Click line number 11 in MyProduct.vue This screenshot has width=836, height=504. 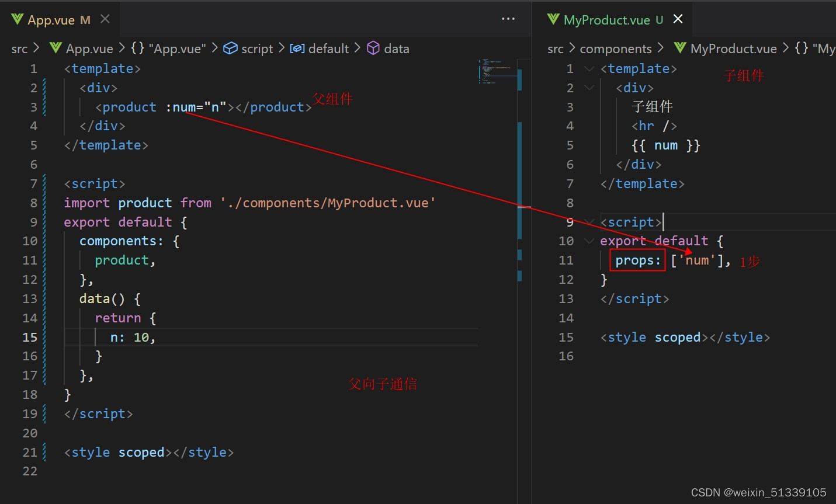(x=566, y=260)
